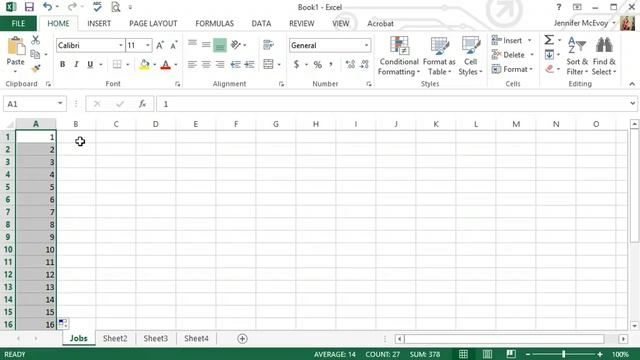Switch to the FORMULAS tab

click(x=214, y=23)
